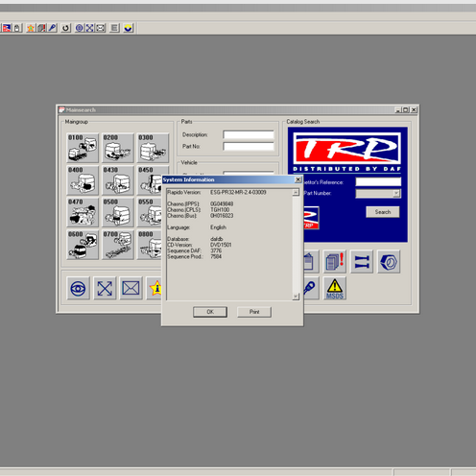
Task: Click the envelope mail icon in Mainsearch
Action: coord(131,288)
